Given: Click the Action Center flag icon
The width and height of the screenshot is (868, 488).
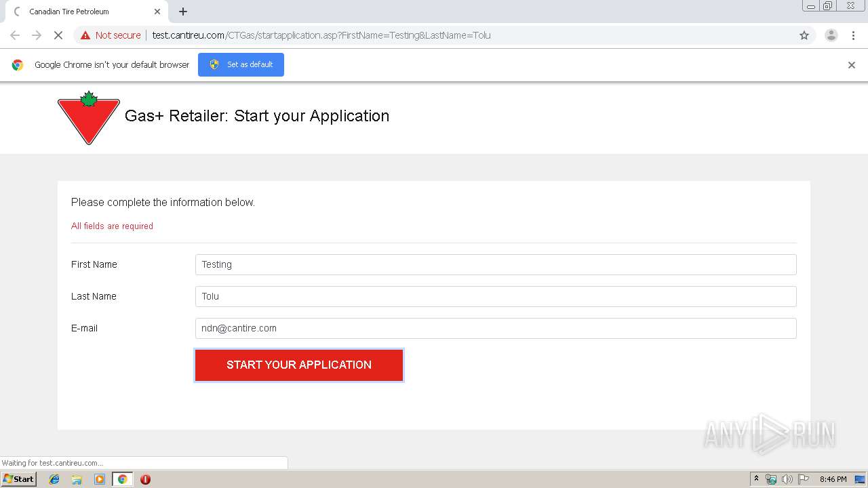Looking at the screenshot, I should click(x=804, y=479).
